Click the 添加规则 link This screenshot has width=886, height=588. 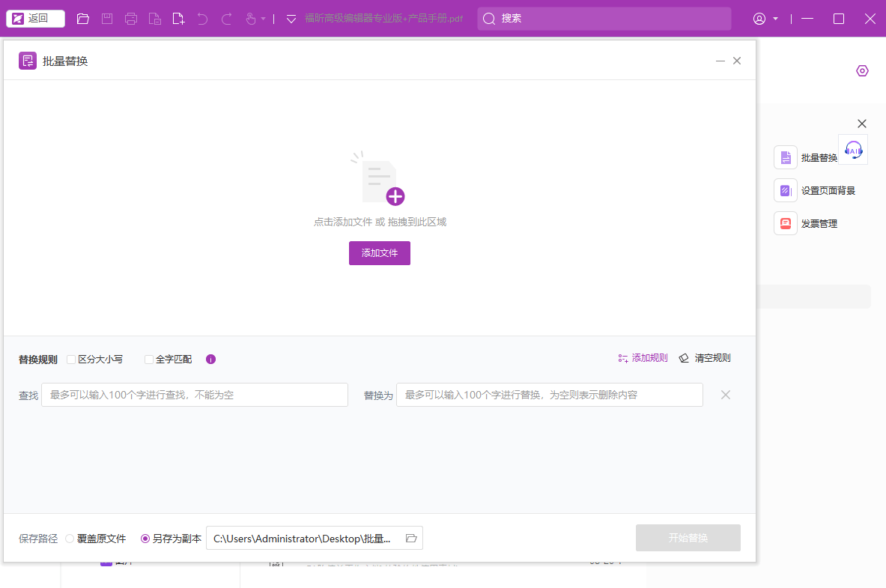[x=643, y=358]
